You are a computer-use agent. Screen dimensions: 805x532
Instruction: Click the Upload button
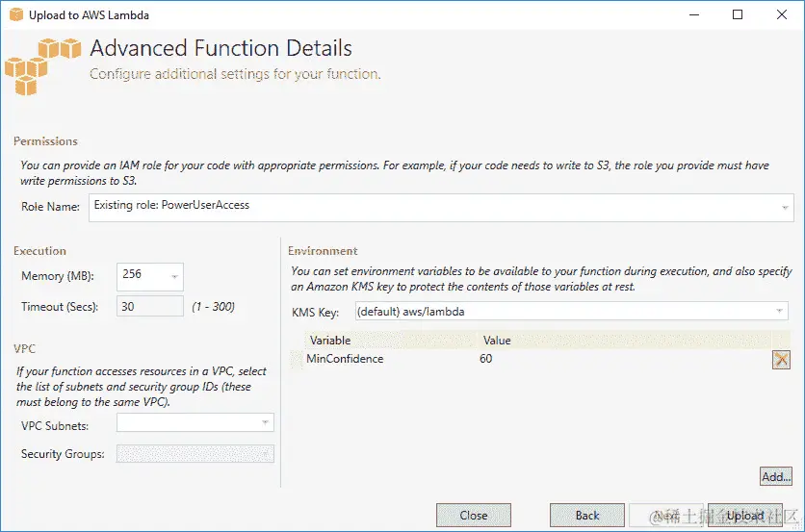tap(745, 515)
